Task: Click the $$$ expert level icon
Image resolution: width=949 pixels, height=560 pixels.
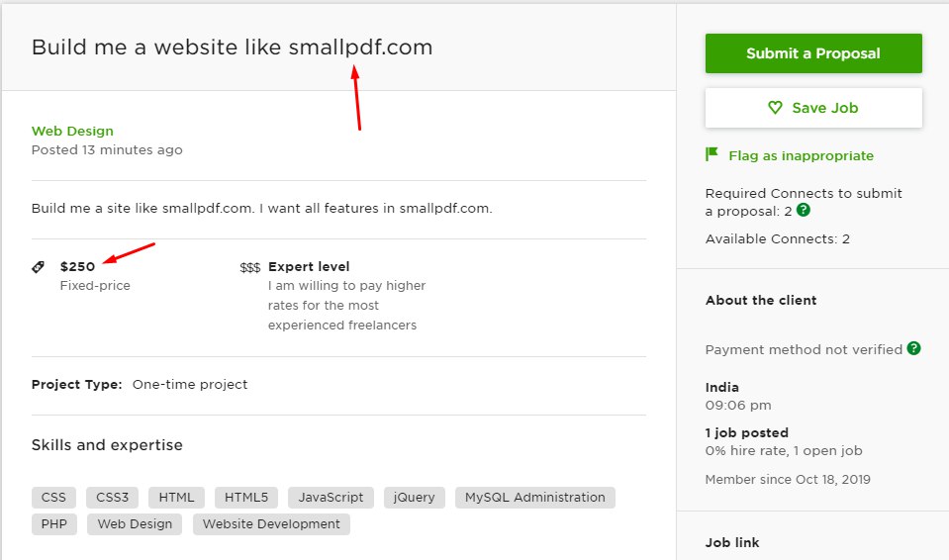Action: [x=250, y=267]
